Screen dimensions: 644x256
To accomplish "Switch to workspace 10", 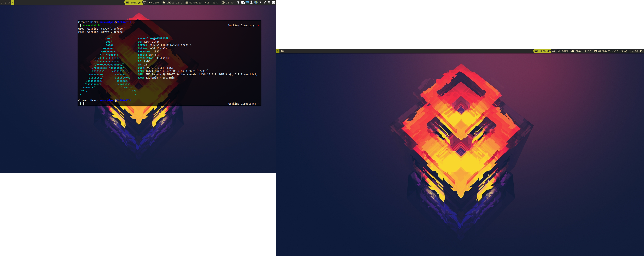I will coord(282,51).
